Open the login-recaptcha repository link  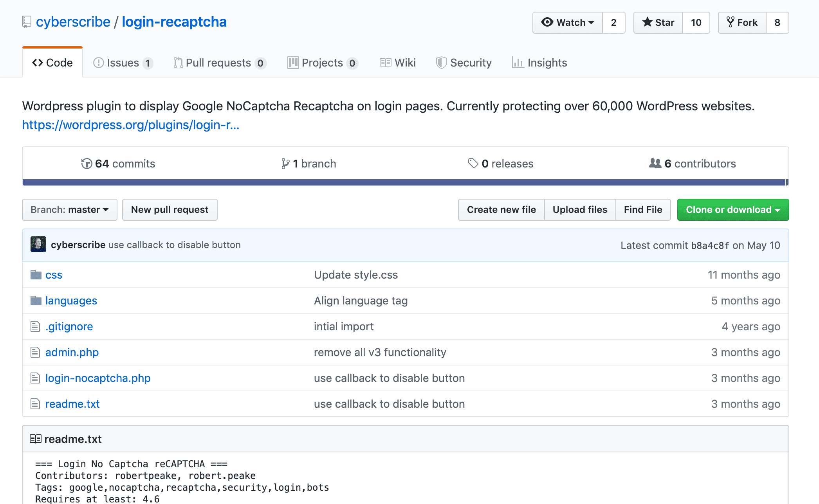[174, 22]
